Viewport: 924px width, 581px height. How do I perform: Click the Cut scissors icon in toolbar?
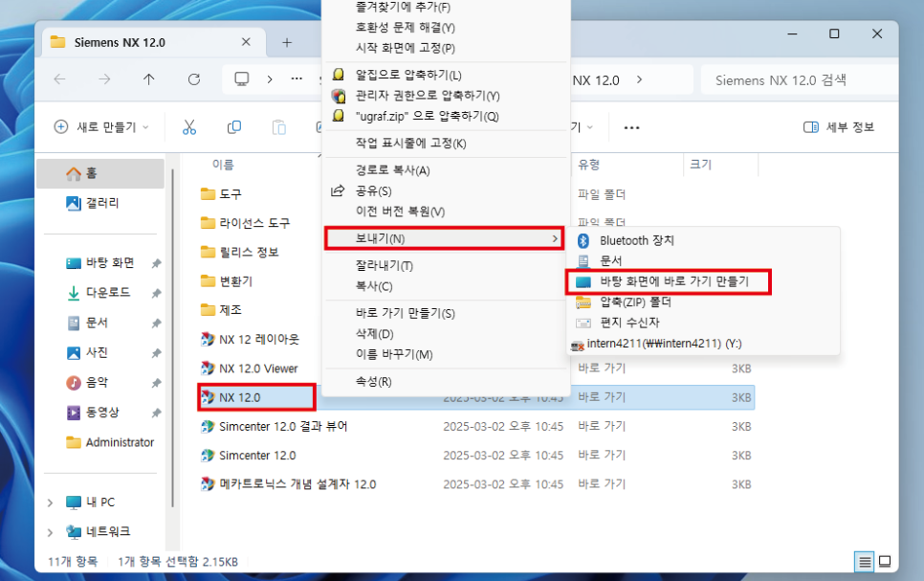click(x=189, y=126)
